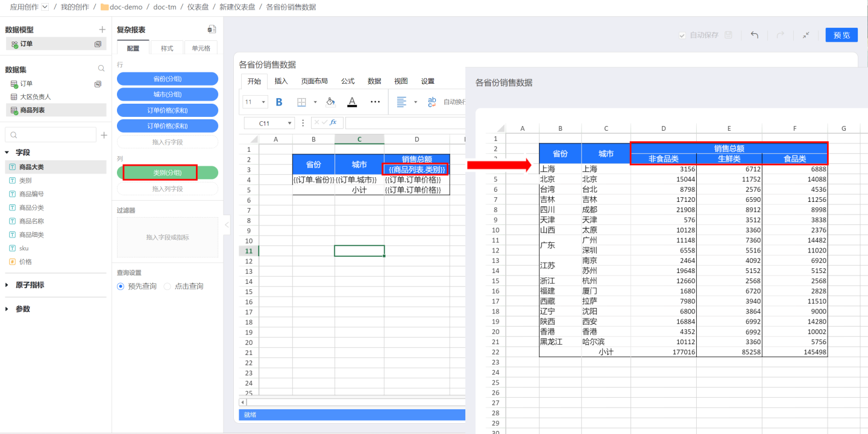Select the 点击查询 radio button
The image size is (868, 434).
168,286
